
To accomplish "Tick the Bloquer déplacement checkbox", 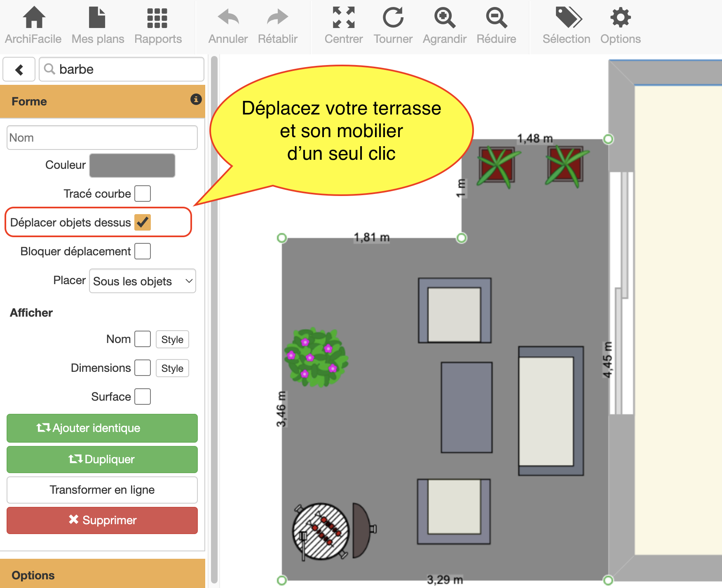I will click(x=143, y=251).
